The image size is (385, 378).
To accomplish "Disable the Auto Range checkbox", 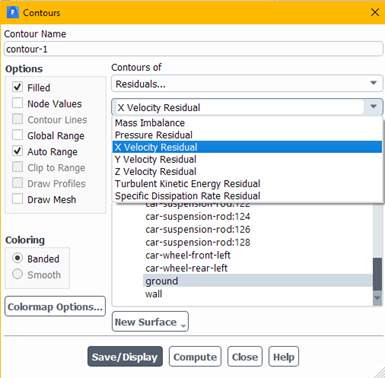I will click(x=17, y=151).
